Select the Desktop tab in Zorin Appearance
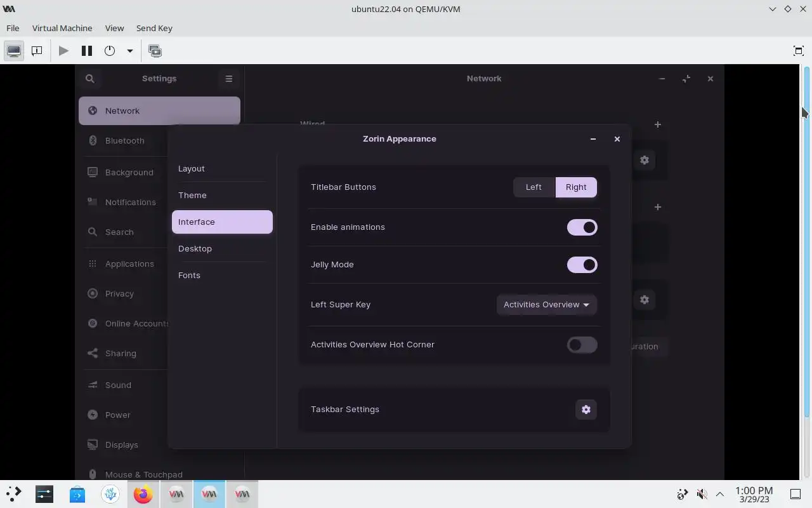This screenshot has height=508, width=812. [x=222, y=248]
